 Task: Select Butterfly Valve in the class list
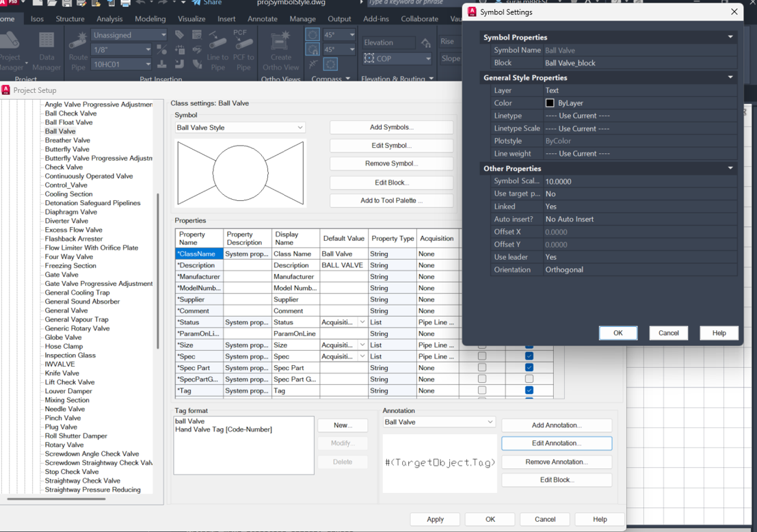(67, 149)
